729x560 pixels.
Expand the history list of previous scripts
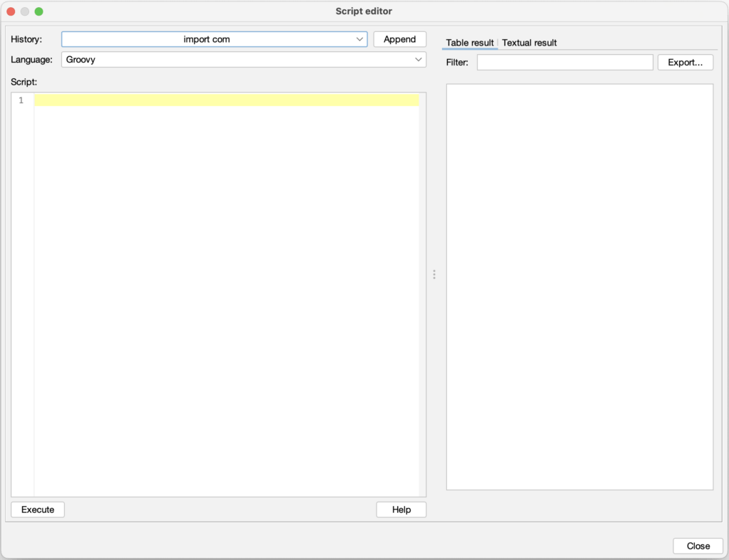(x=360, y=39)
